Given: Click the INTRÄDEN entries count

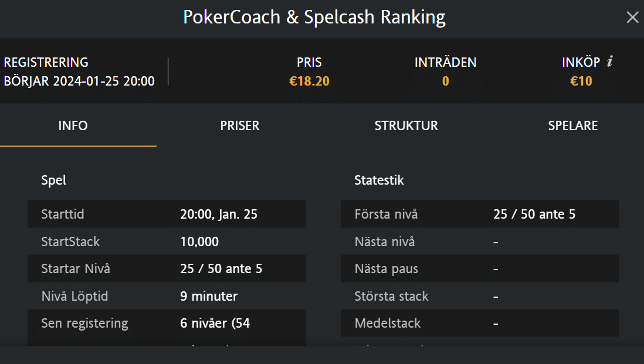Looking at the screenshot, I should click(445, 81).
